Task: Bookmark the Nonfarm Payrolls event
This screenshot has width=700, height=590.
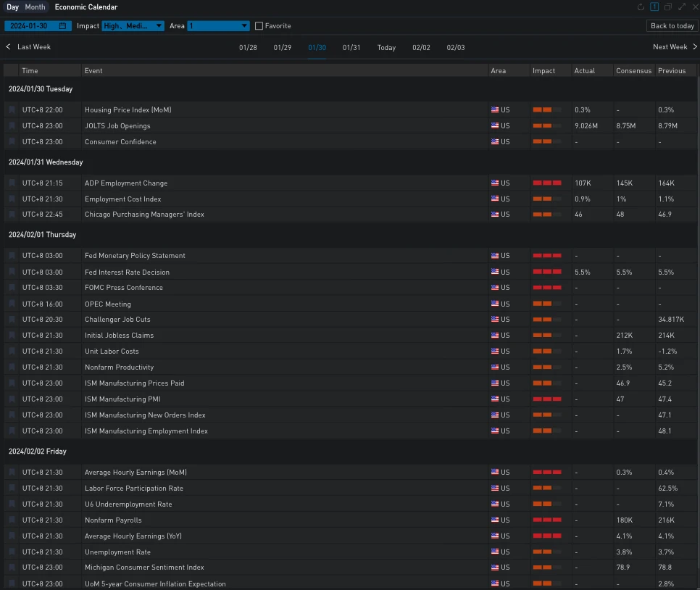Action: [12, 520]
